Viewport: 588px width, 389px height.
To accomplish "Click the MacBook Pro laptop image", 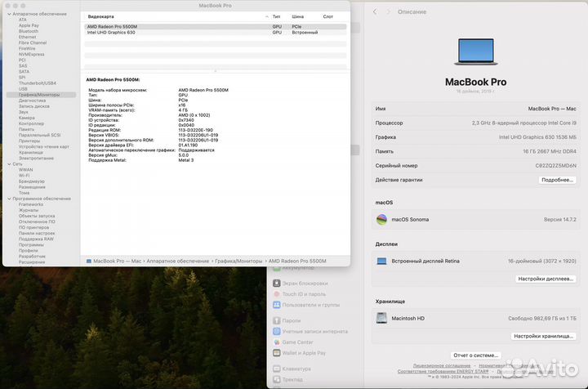I will click(x=476, y=51).
